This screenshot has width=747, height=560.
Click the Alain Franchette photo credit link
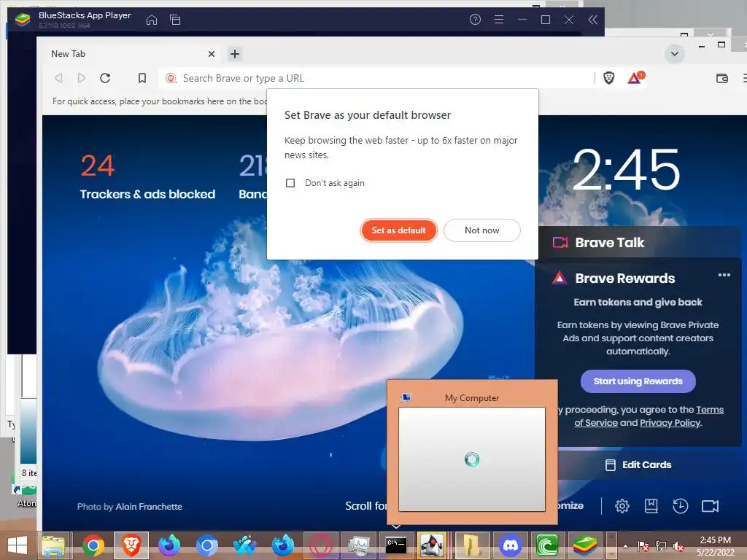(149, 507)
